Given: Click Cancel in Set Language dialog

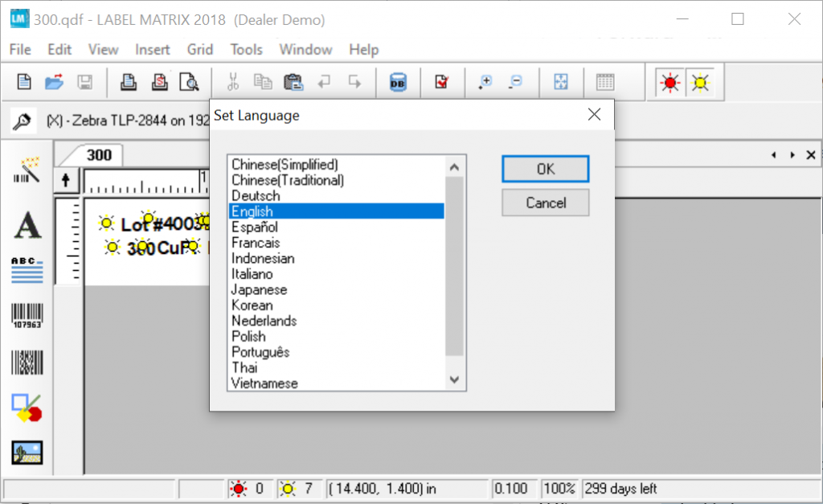Looking at the screenshot, I should coord(546,203).
